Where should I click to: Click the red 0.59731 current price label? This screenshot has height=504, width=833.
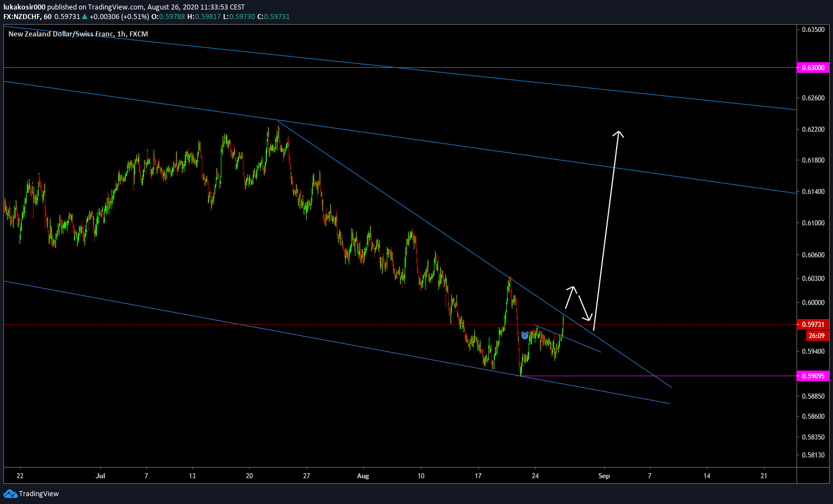813,324
